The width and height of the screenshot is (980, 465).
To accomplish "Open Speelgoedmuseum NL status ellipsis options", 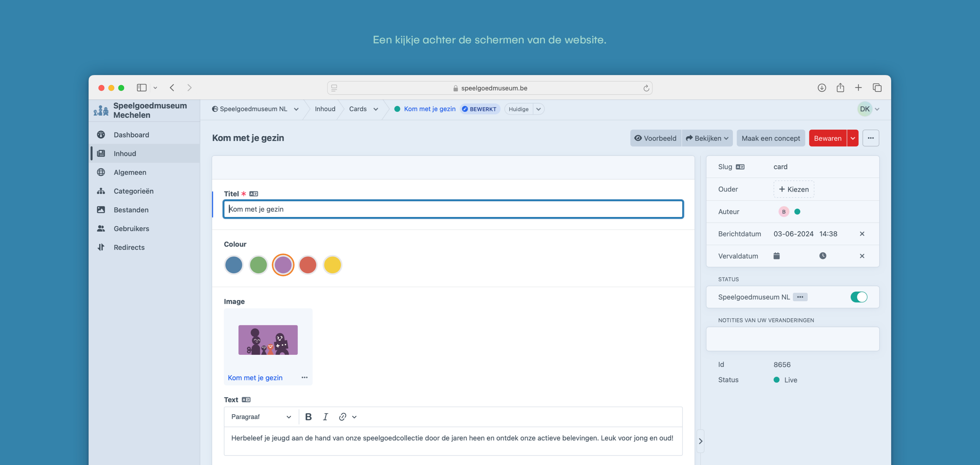I will pyautogui.click(x=800, y=297).
